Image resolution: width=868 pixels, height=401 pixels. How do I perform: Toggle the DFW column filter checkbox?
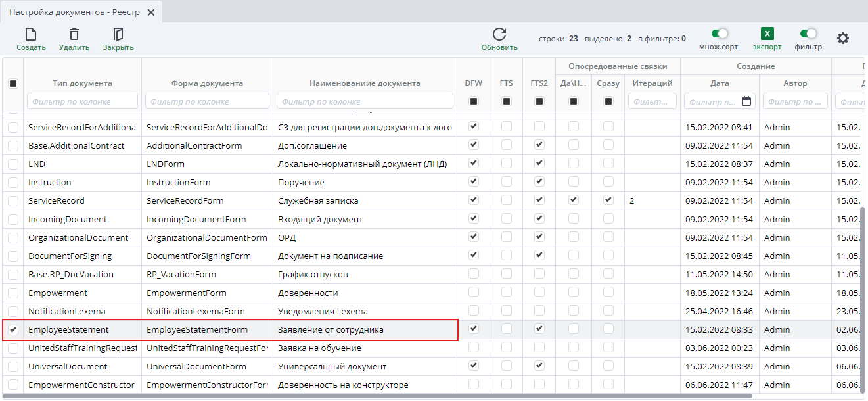point(474,101)
